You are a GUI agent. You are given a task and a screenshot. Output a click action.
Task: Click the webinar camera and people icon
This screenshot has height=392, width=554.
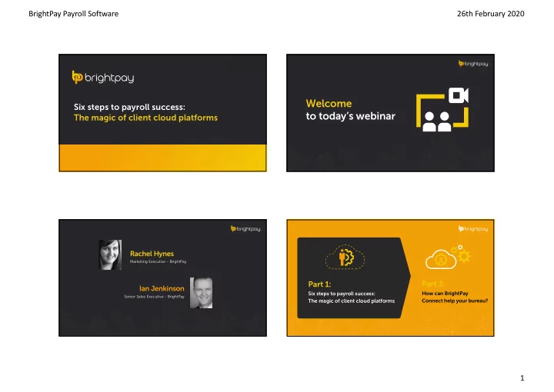442,109
